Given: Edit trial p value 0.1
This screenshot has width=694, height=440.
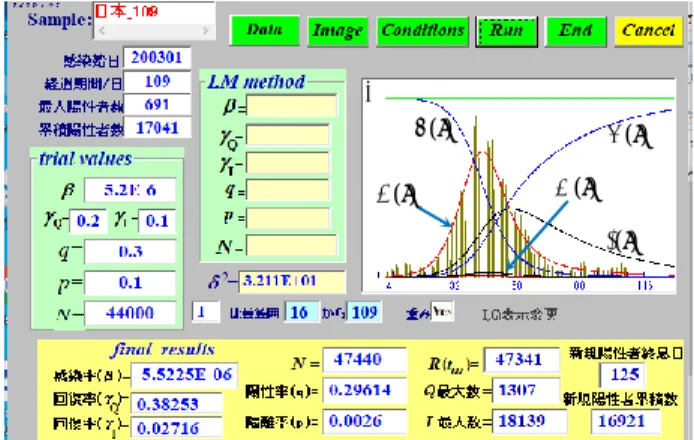Looking at the screenshot, I should click(130, 282).
